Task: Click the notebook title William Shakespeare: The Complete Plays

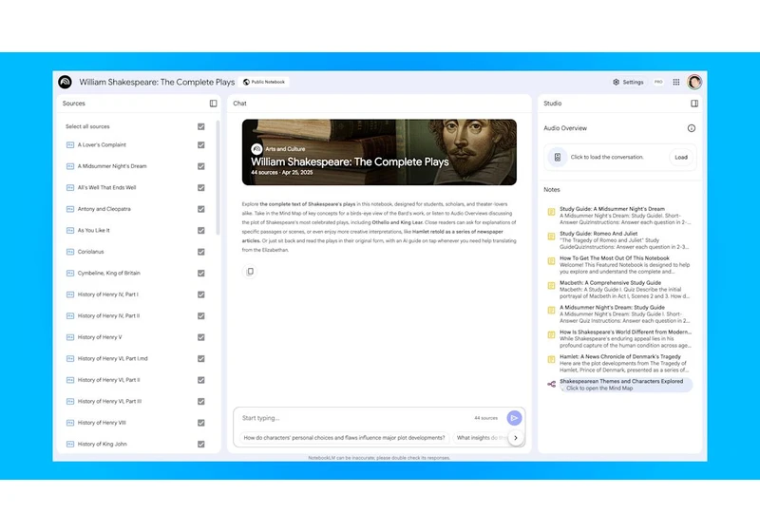Action: coord(157,82)
